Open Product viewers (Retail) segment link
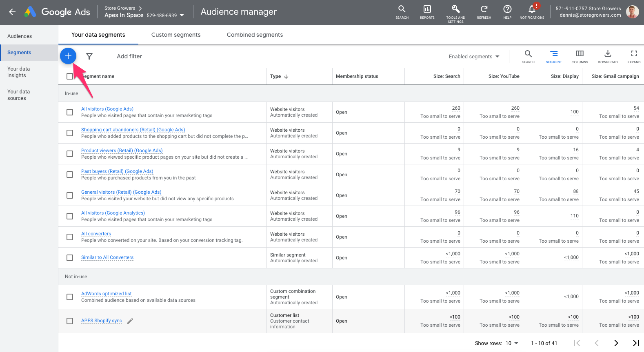 click(122, 151)
